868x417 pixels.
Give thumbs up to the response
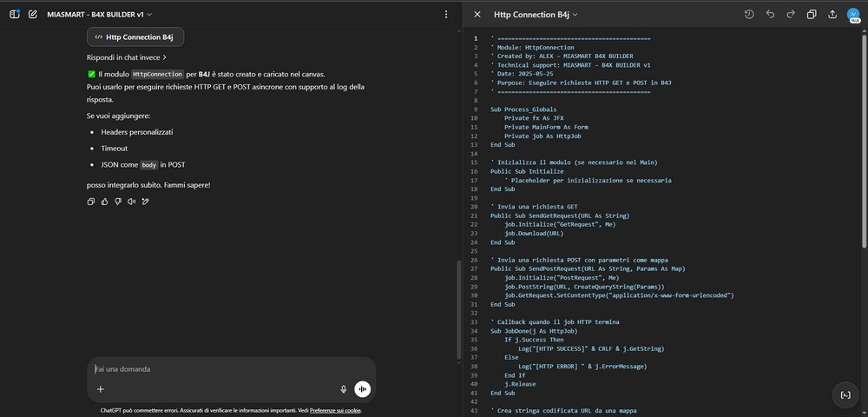coord(105,202)
